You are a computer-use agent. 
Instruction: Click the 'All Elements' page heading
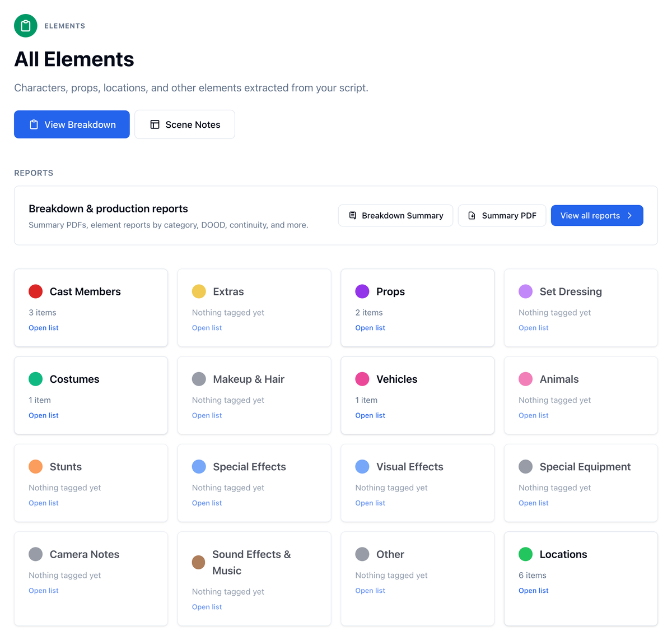[x=74, y=59]
